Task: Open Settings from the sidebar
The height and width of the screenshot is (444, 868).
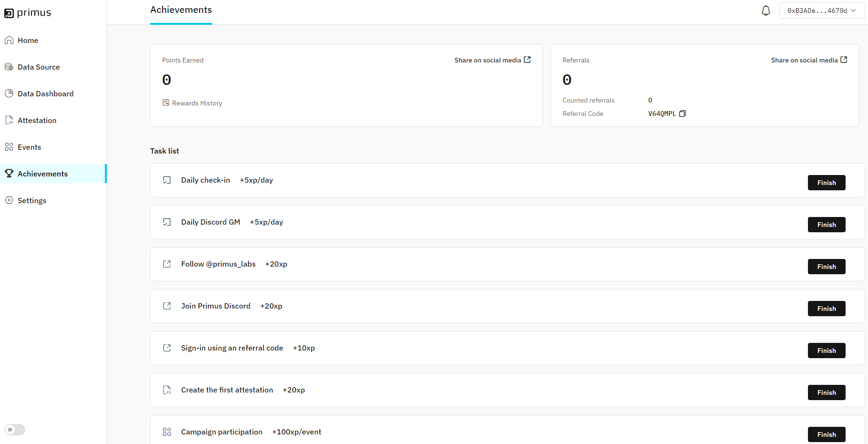Action: 32,201
